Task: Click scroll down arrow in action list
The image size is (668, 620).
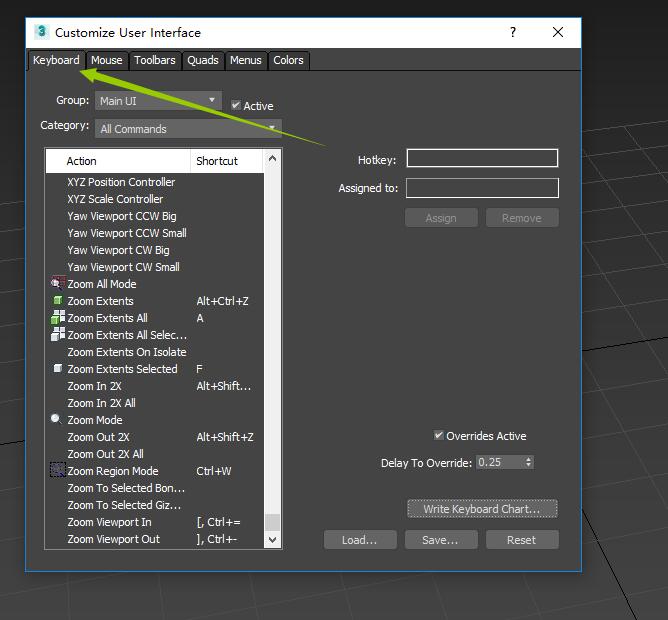Action: tap(272, 539)
